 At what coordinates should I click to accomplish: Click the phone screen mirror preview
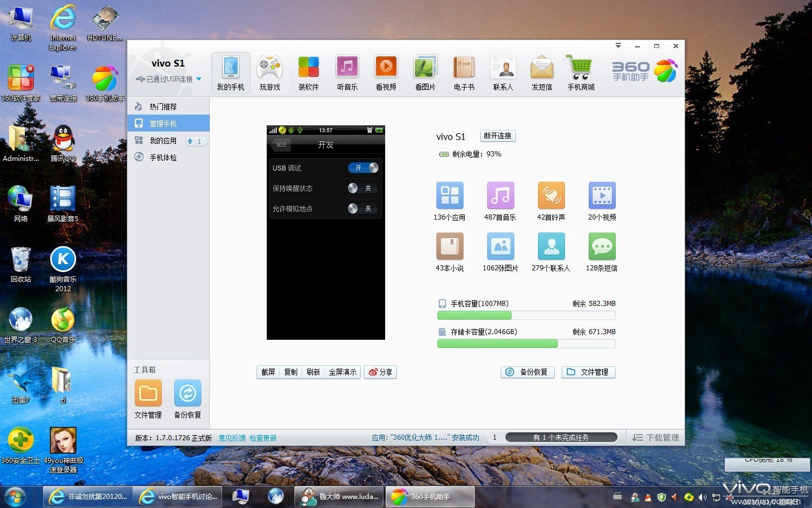326,233
